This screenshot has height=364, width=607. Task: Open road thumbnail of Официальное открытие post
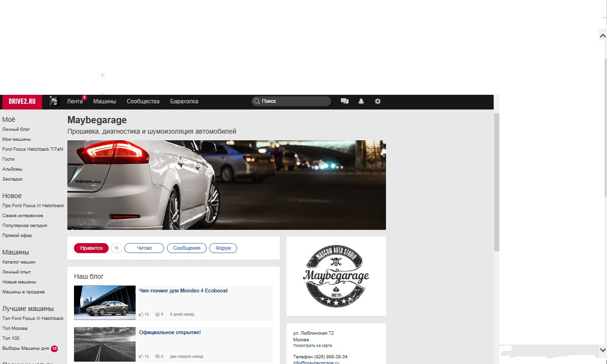105,344
